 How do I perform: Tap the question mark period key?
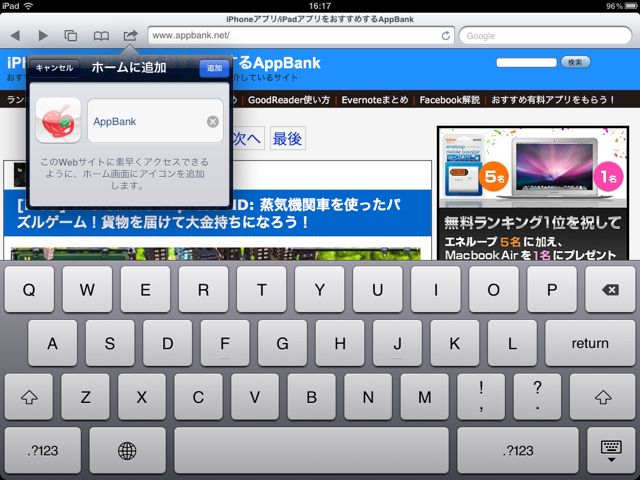[x=538, y=397]
